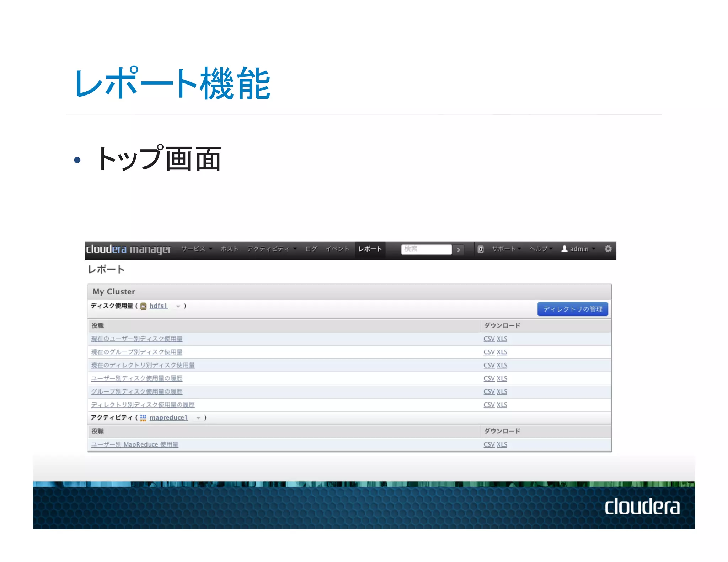
Task: Open the hdfs1 service selector arrow
Action: pyautogui.click(x=178, y=306)
